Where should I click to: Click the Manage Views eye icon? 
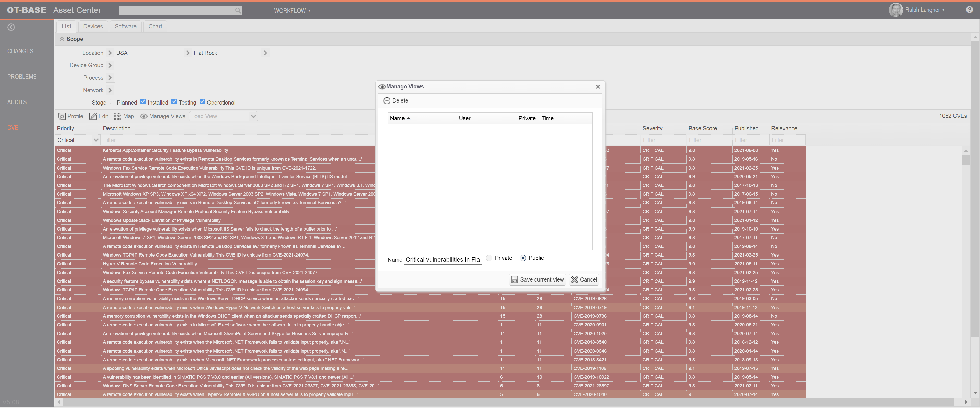click(x=144, y=116)
